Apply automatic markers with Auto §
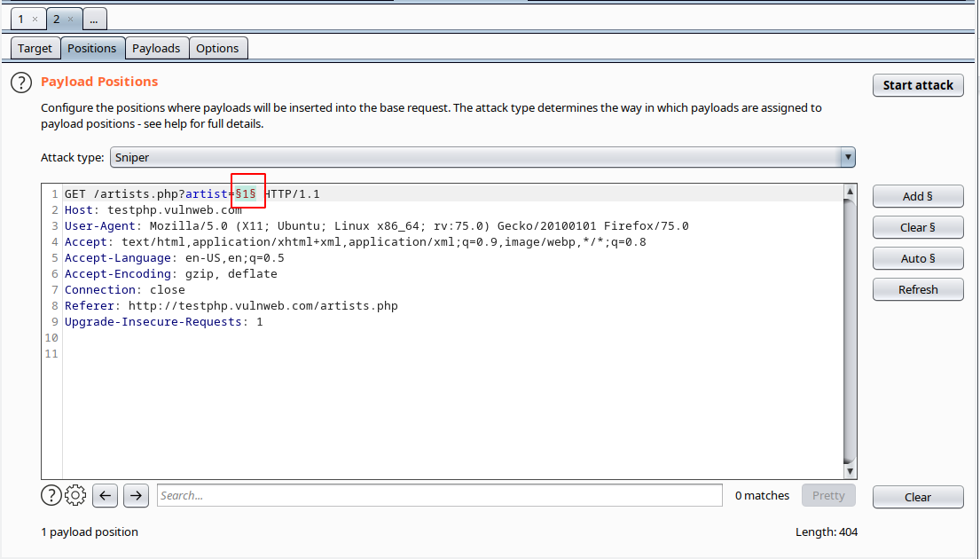 coord(917,258)
